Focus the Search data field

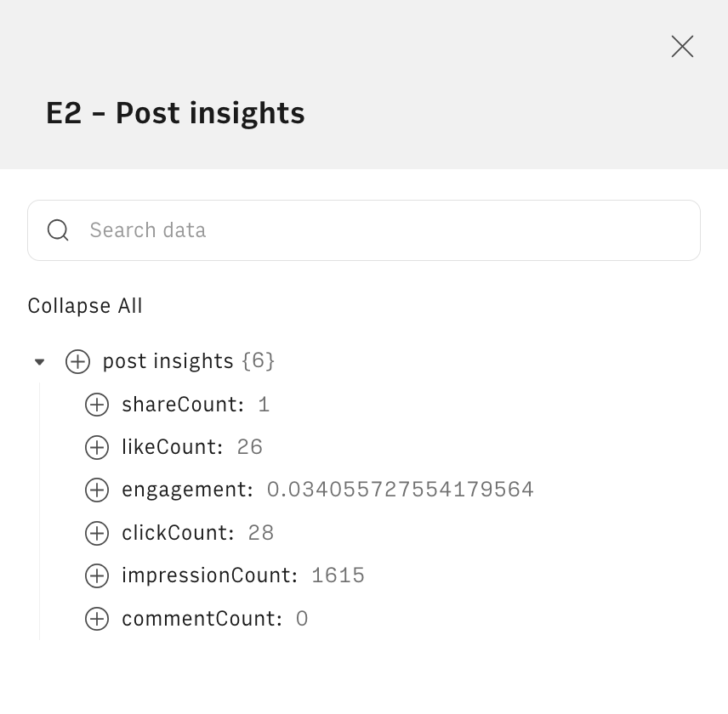[374, 230]
